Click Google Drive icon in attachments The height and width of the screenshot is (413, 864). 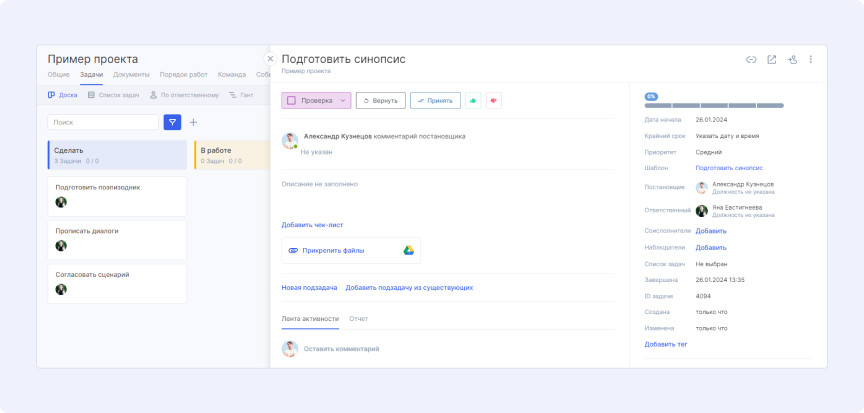tap(408, 251)
